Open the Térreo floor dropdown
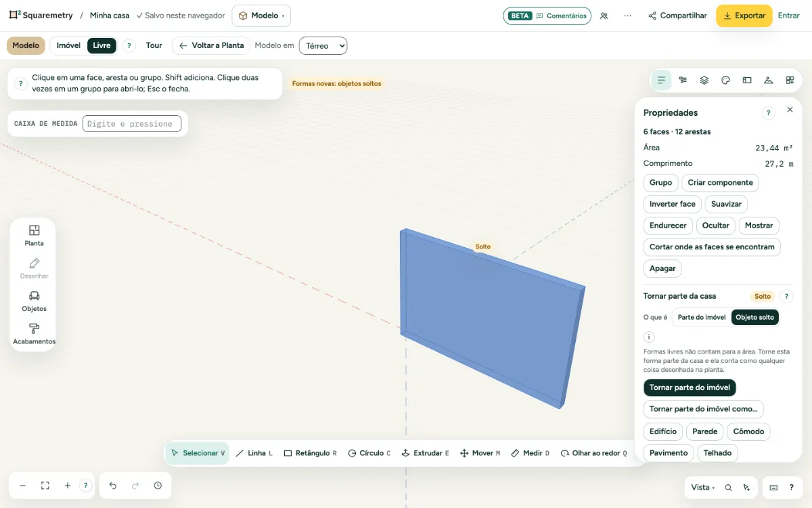 pyautogui.click(x=323, y=45)
